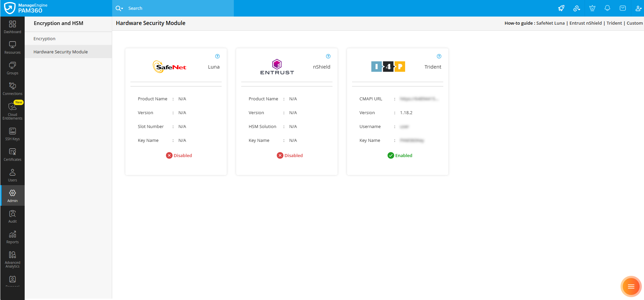Click the Slot Number label on Luna card
This screenshot has width=644, height=300.
click(x=151, y=127)
